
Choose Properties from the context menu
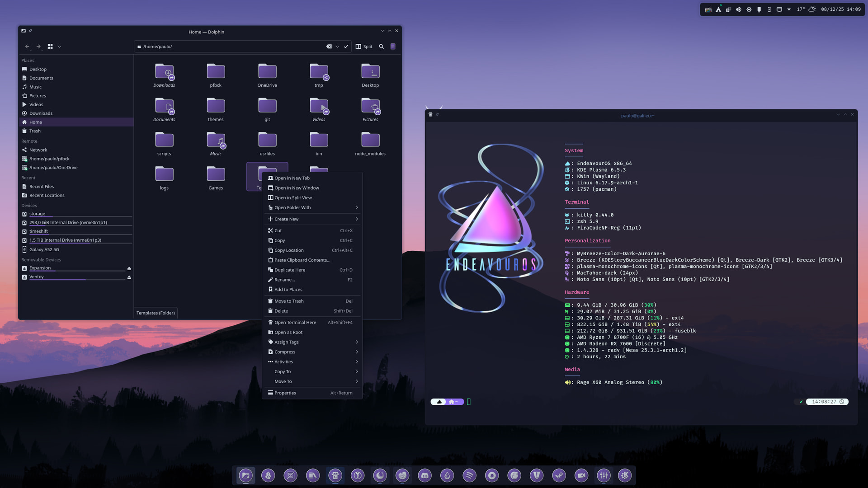(x=312, y=393)
